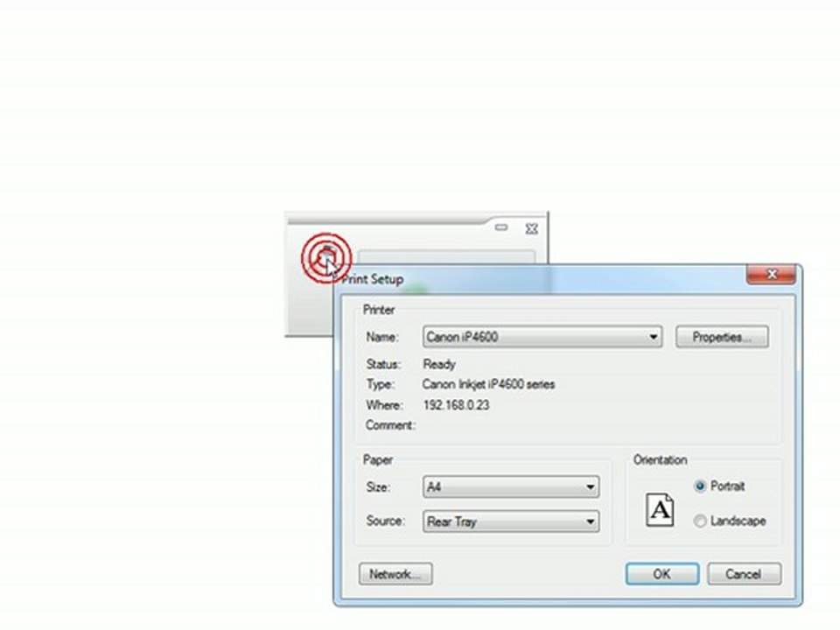Click the print icon in background window
840x630 pixels.
click(x=326, y=258)
